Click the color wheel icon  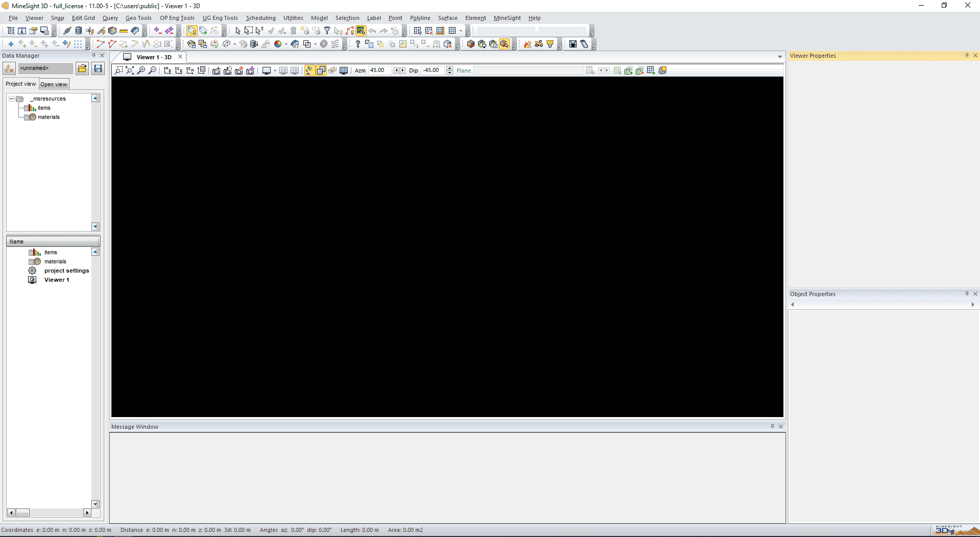[278, 44]
